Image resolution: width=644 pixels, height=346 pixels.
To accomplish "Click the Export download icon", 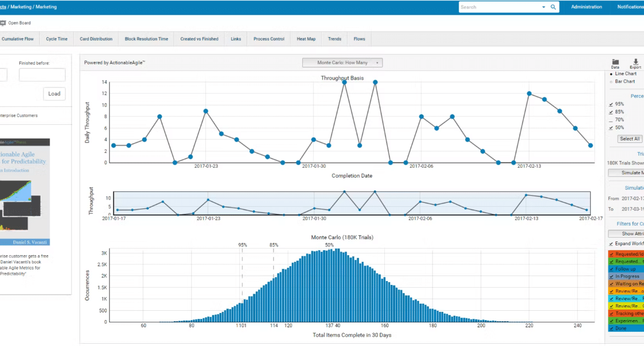I will [x=635, y=62].
